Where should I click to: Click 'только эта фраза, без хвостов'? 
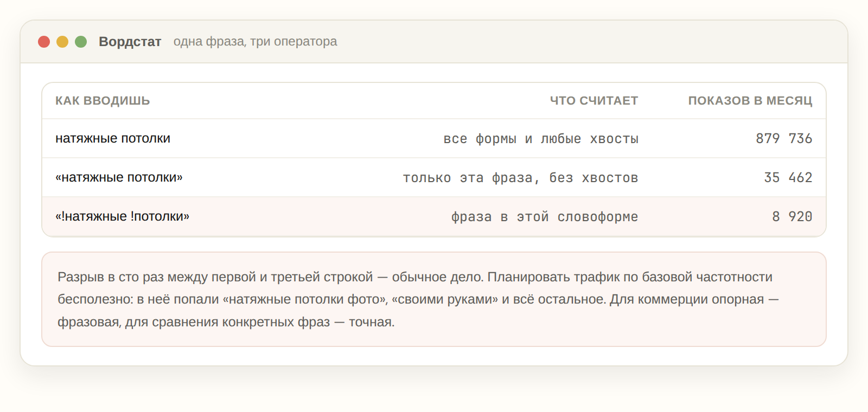pyautogui.click(x=520, y=178)
